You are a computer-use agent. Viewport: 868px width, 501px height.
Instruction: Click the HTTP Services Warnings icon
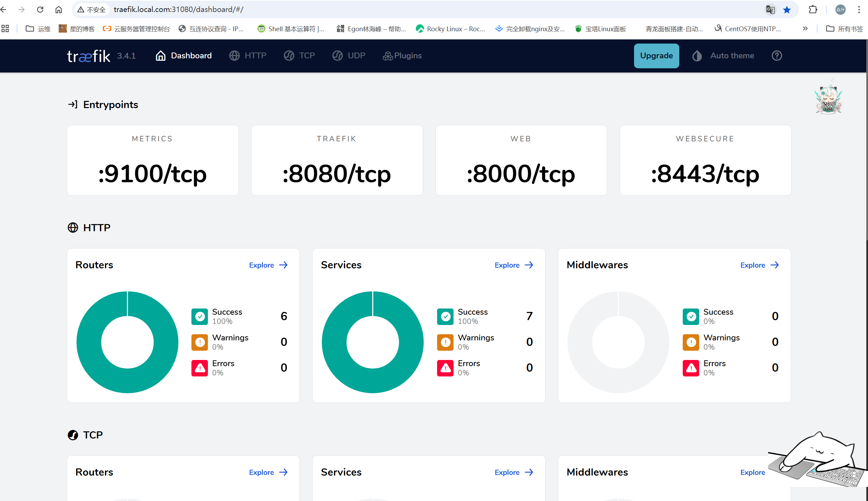click(x=445, y=342)
